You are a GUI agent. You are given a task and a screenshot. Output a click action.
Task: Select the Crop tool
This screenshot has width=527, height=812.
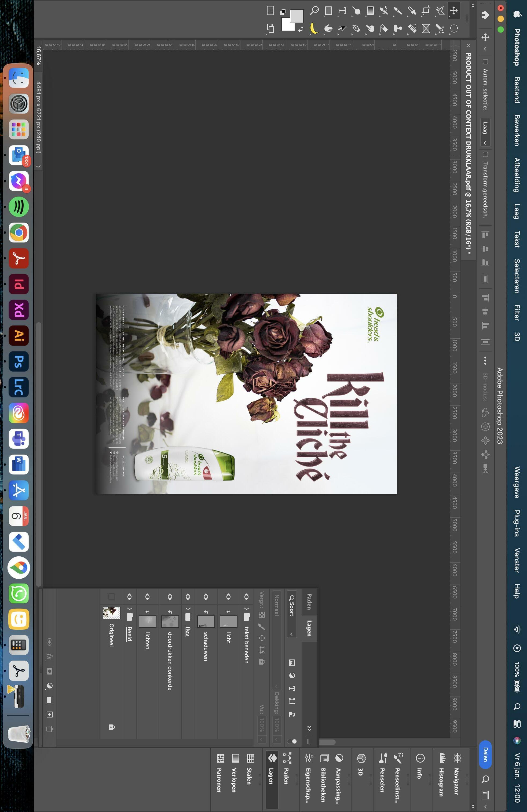[x=426, y=10]
